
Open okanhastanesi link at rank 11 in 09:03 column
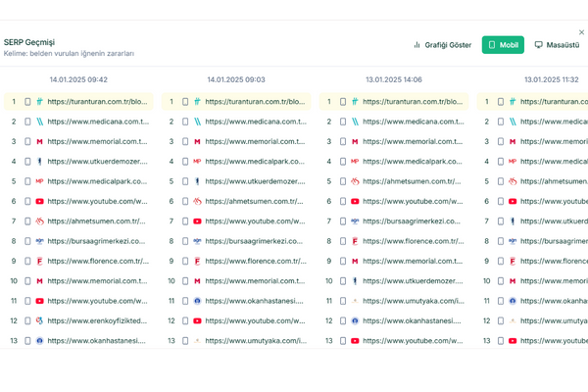point(254,301)
